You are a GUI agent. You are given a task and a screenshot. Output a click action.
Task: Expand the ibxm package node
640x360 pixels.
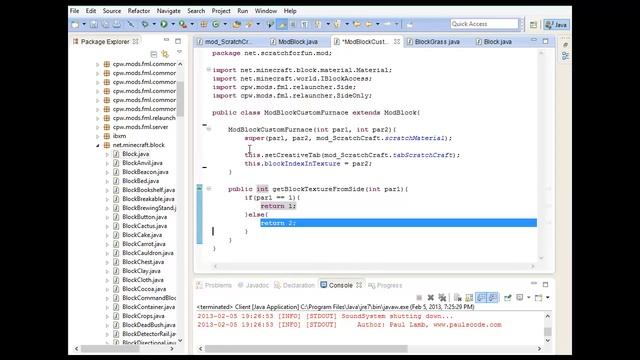[98, 136]
